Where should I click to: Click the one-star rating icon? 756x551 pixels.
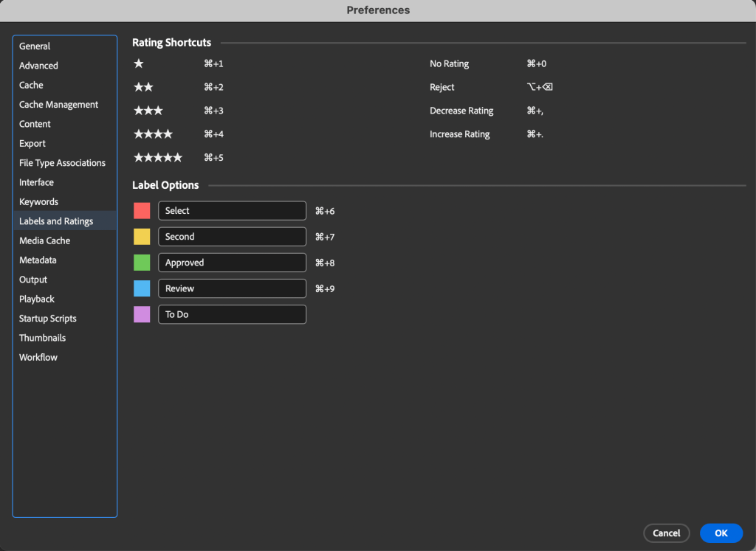click(x=139, y=64)
